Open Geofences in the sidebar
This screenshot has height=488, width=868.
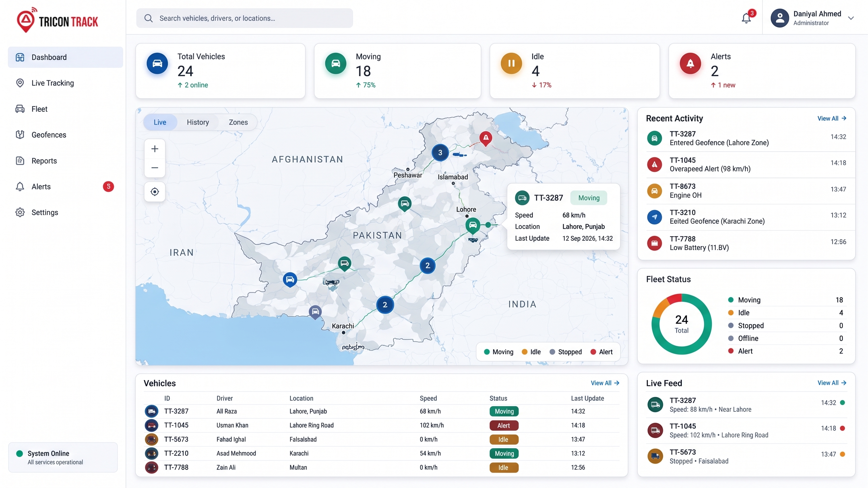(x=65, y=135)
